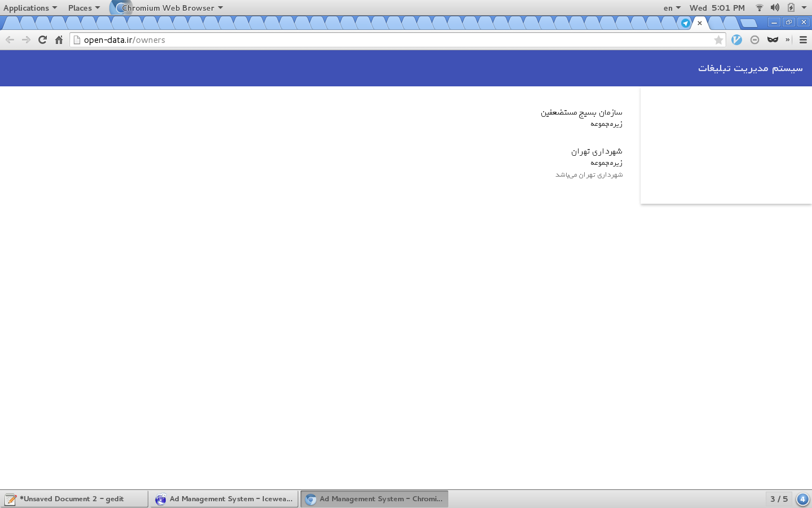Go back to the previous page
The width and height of the screenshot is (812, 508).
[10, 40]
